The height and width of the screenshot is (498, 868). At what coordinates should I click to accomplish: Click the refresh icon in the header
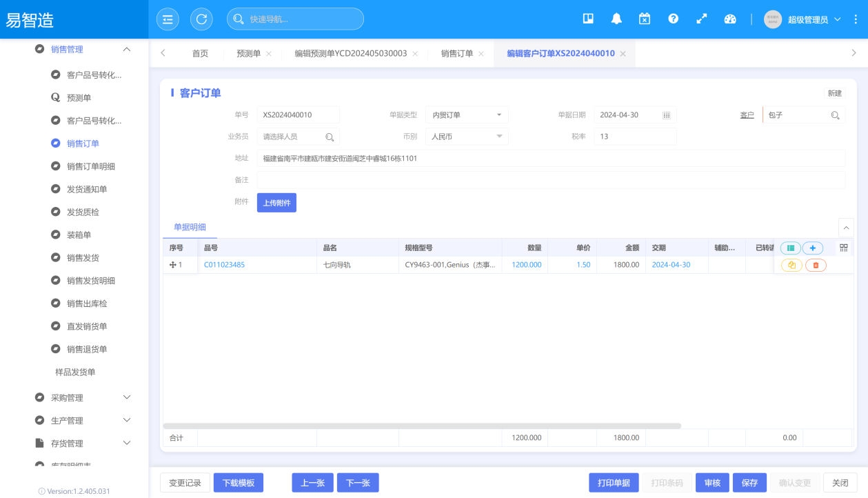coord(201,19)
